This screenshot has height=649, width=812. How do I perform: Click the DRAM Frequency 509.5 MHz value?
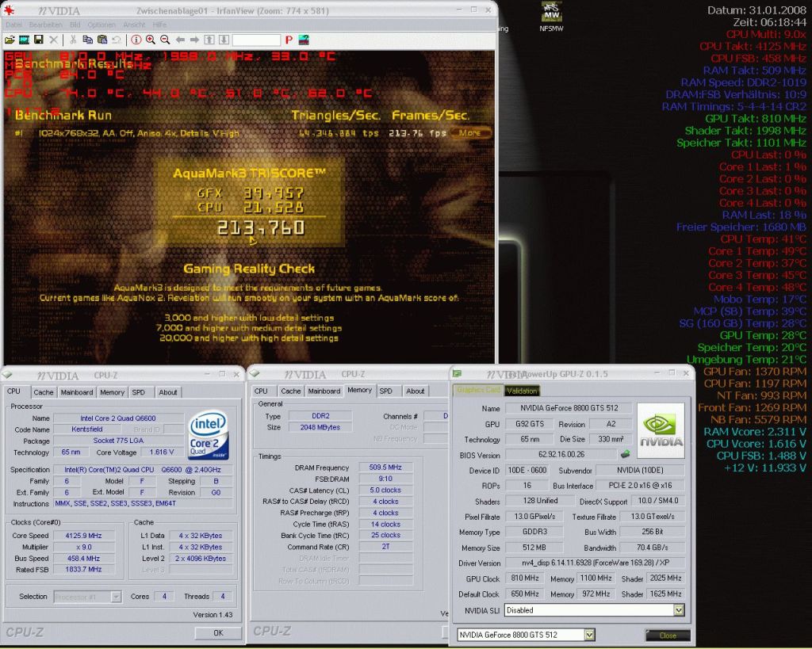pyautogui.click(x=385, y=468)
